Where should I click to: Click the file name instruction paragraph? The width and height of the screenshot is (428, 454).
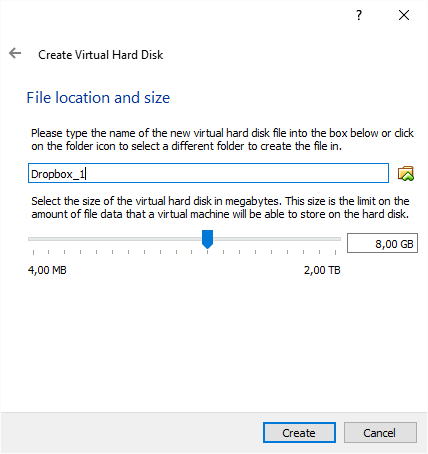tap(222, 139)
